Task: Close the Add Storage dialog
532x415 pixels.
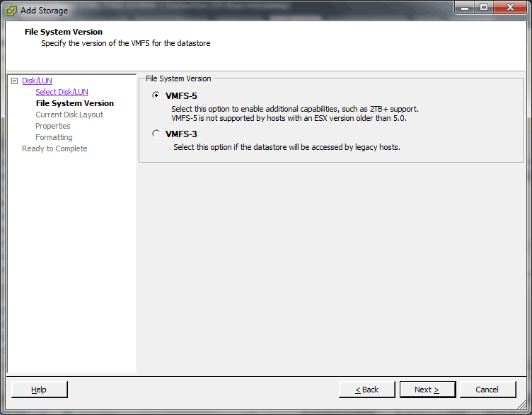Action: (x=510, y=8)
